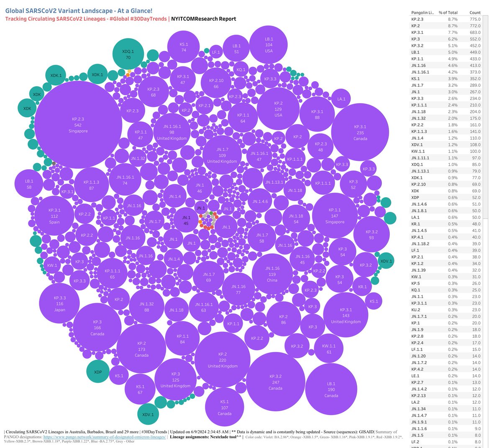
Task: Select the KR.1 bubble
Action: 362,287
